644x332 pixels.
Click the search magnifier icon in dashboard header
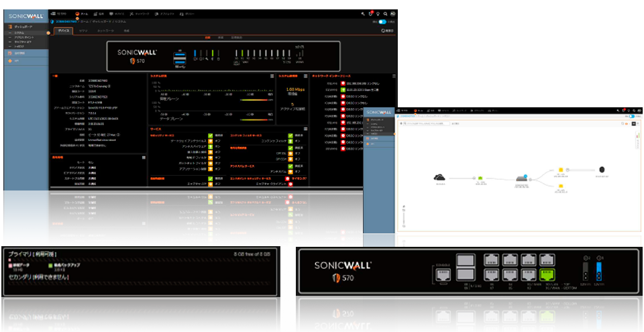pos(385,13)
